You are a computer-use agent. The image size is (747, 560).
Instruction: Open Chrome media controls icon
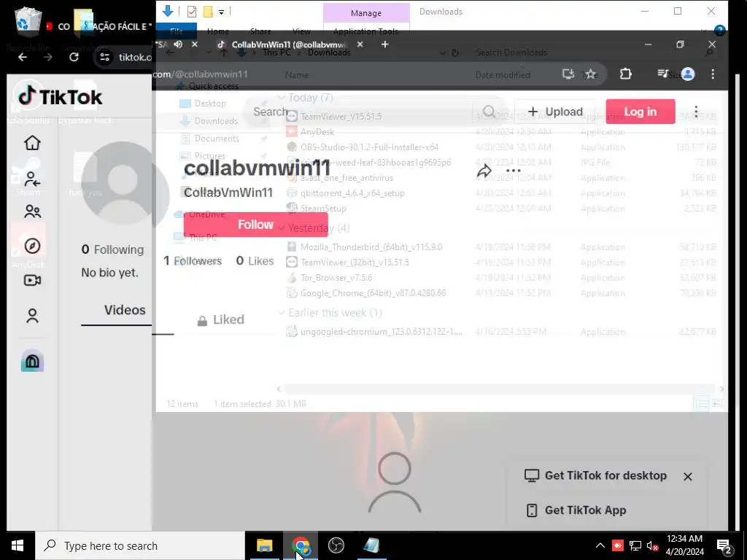pos(662,74)
